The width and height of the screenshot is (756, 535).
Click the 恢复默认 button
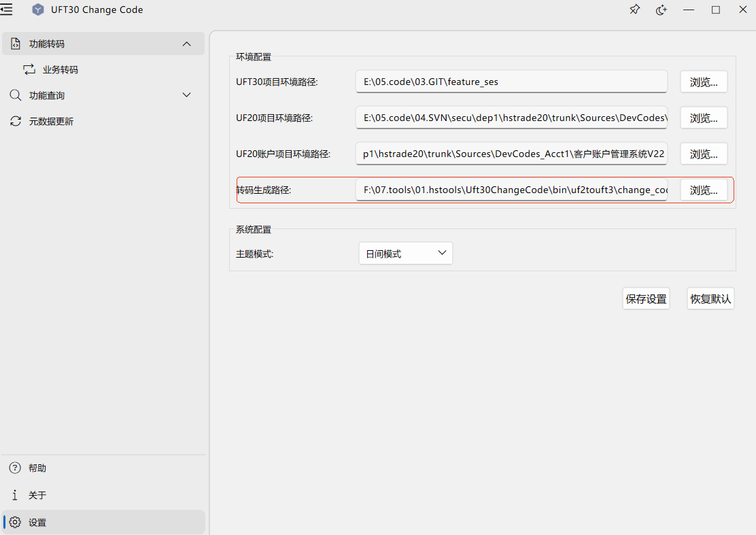click(710, 299)
